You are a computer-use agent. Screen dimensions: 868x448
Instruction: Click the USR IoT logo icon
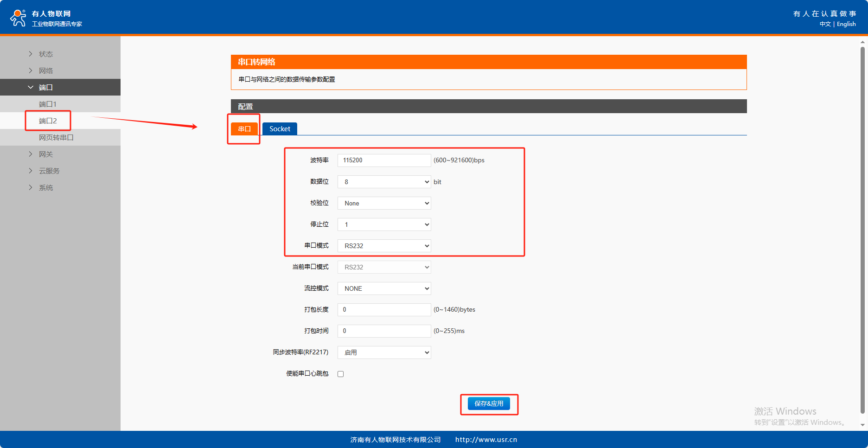(x=18, y=18)
